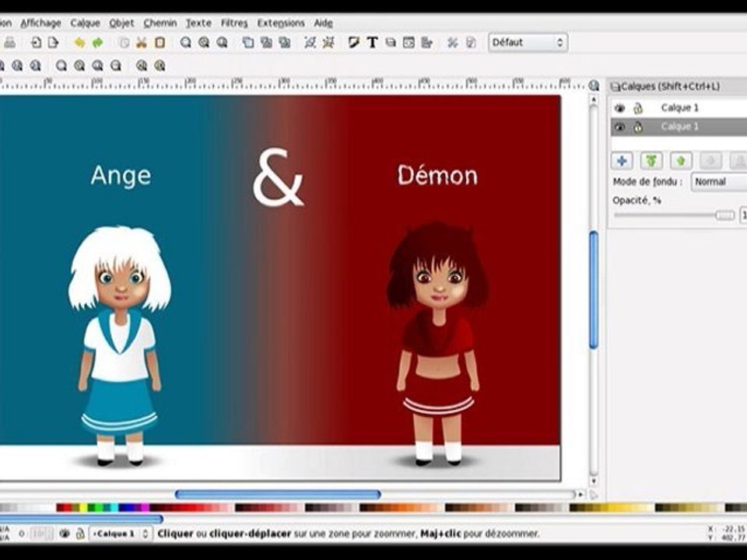Click zoom icon at ruler corner
The width and height of the screenshot is (747, 560).
click(x=594, y=86)
